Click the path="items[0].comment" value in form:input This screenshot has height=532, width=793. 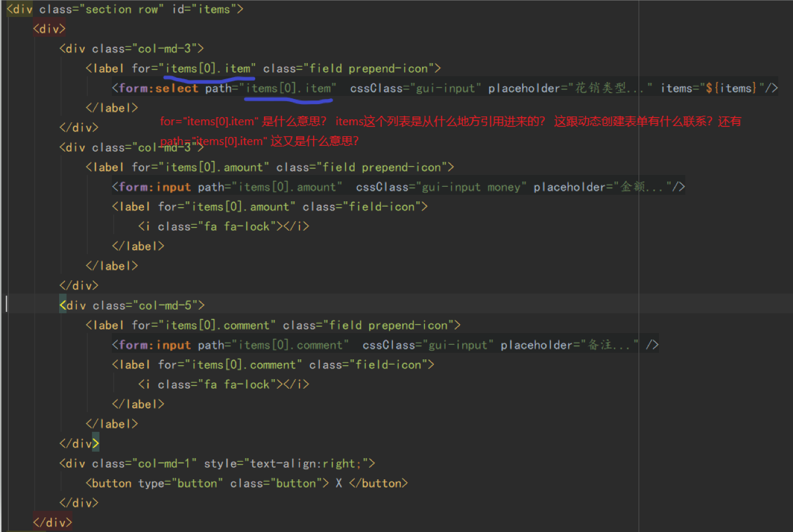click(x=290, y=345)
